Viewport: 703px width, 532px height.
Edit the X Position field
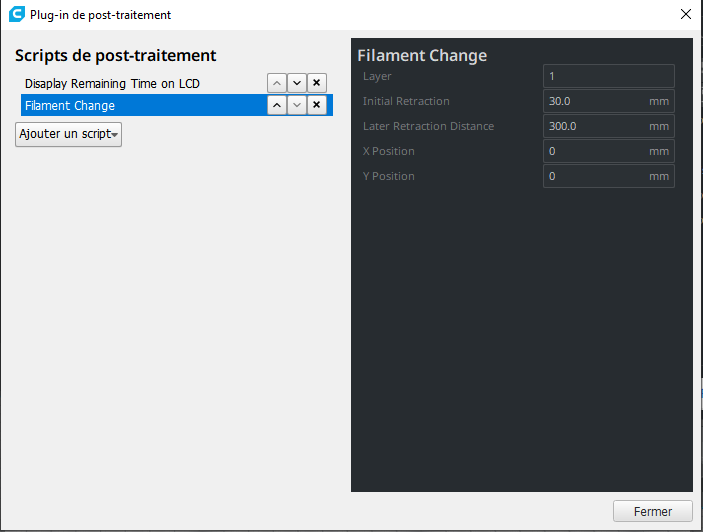[x=609, y=151]
